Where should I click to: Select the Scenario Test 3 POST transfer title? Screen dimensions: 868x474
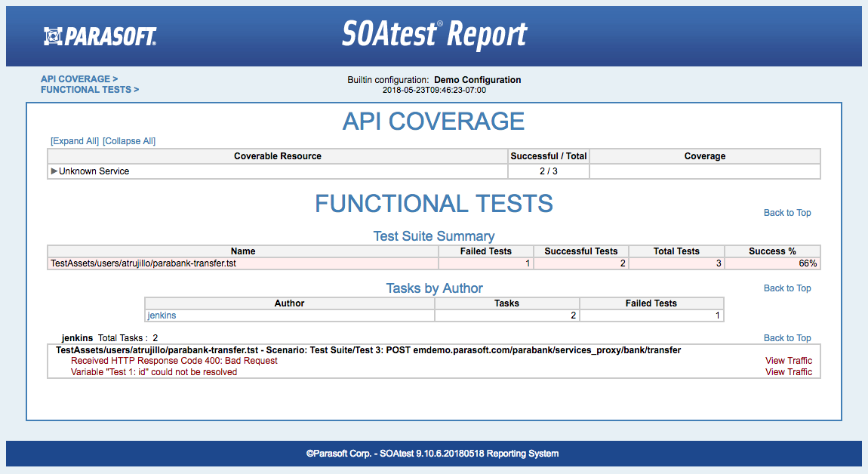point(368,350)
